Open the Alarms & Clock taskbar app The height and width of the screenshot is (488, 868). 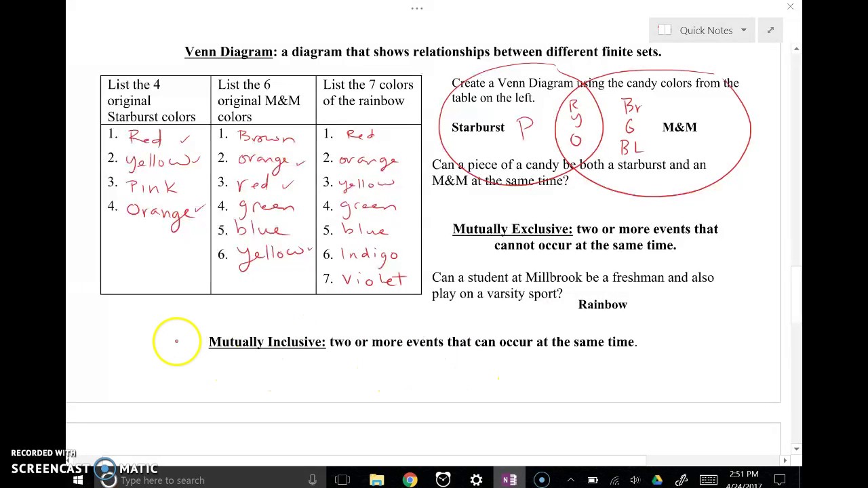(443, 480)
